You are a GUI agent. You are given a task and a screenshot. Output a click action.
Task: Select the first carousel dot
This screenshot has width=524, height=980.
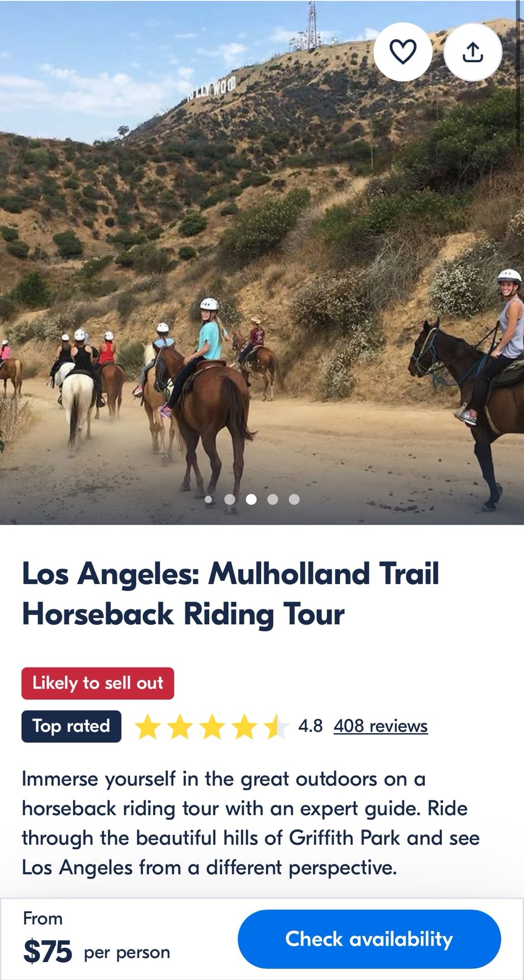[208, 499]
